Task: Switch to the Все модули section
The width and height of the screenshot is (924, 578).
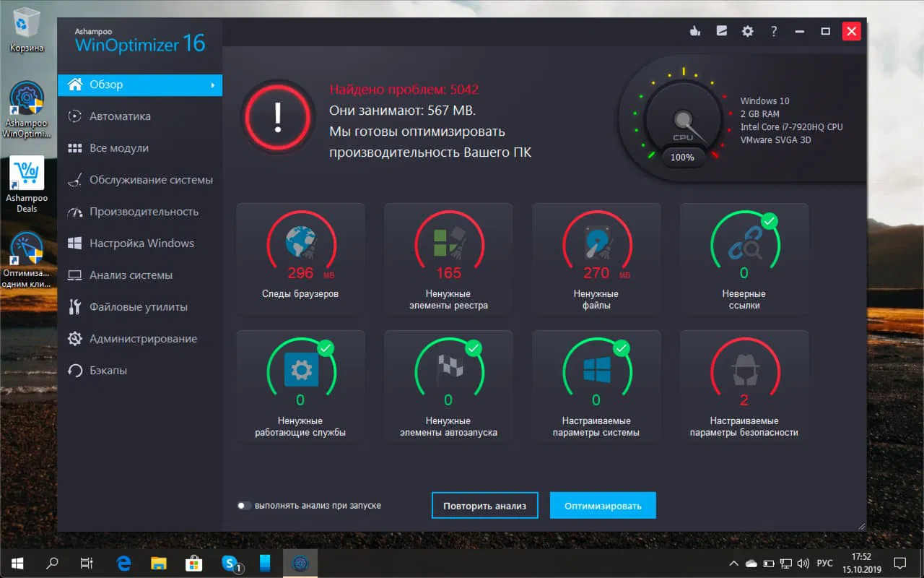Action: click(120, 147)
